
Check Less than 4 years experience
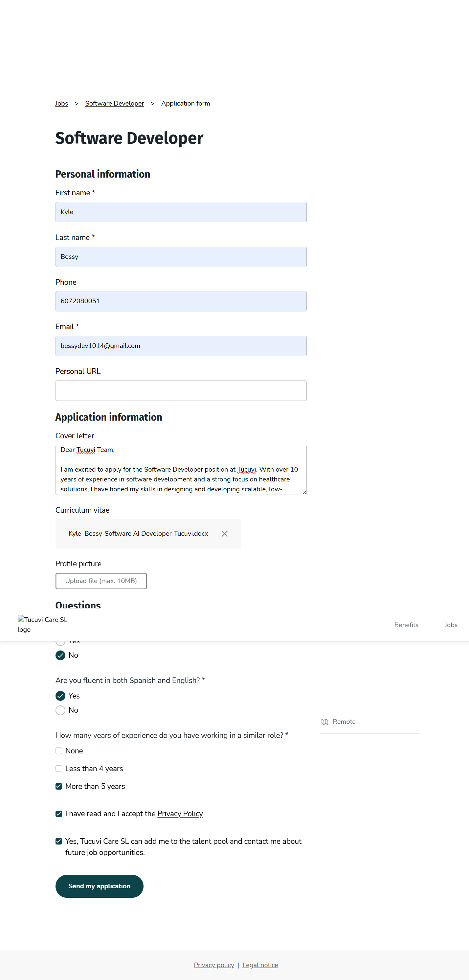pos(59,769)
